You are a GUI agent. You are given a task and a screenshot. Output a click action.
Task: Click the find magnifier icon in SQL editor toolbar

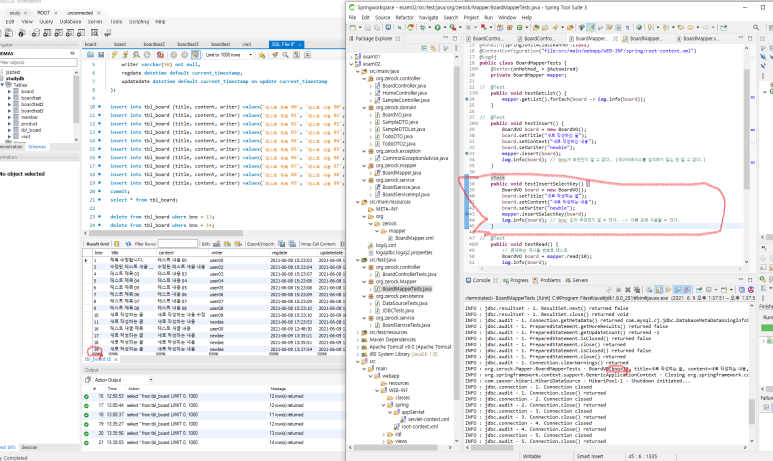tap(285, 55)
